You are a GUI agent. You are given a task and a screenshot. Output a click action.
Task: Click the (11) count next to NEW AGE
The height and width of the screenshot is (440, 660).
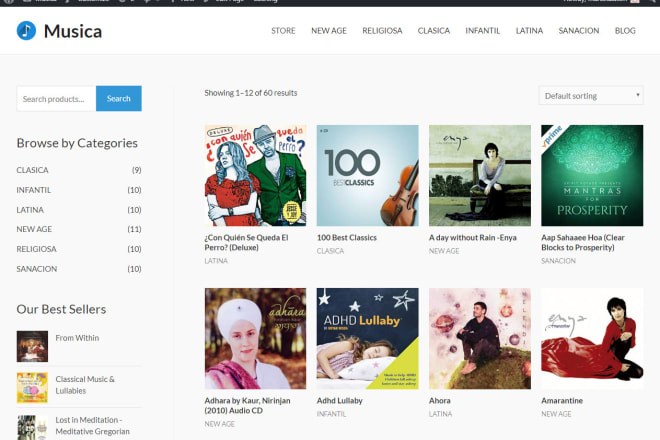pyautogui.click(x=134, y=229)
